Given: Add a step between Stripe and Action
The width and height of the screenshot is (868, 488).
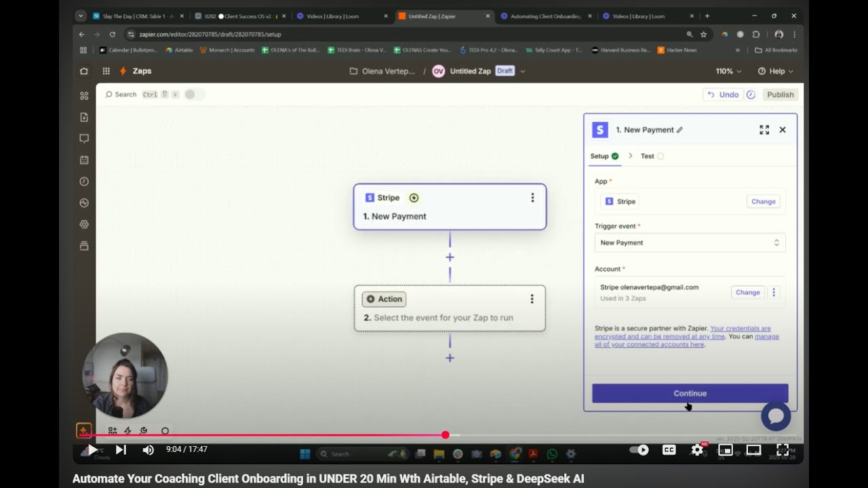Looking at the screenshot, I should tap(450, 258).
